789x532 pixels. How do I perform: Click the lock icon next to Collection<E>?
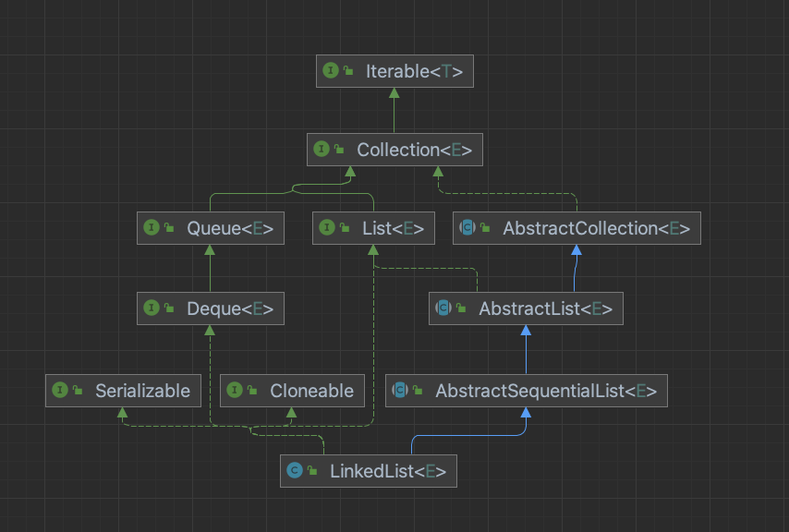coord(339,149)
